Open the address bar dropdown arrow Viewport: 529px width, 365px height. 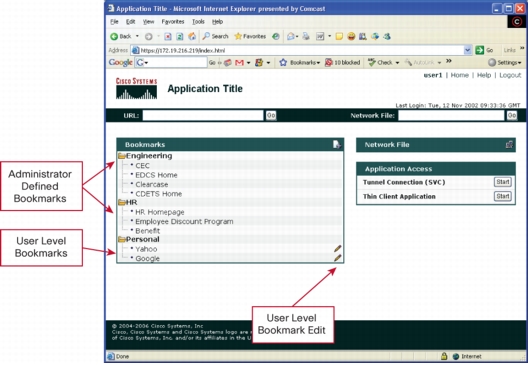[467, 50]
